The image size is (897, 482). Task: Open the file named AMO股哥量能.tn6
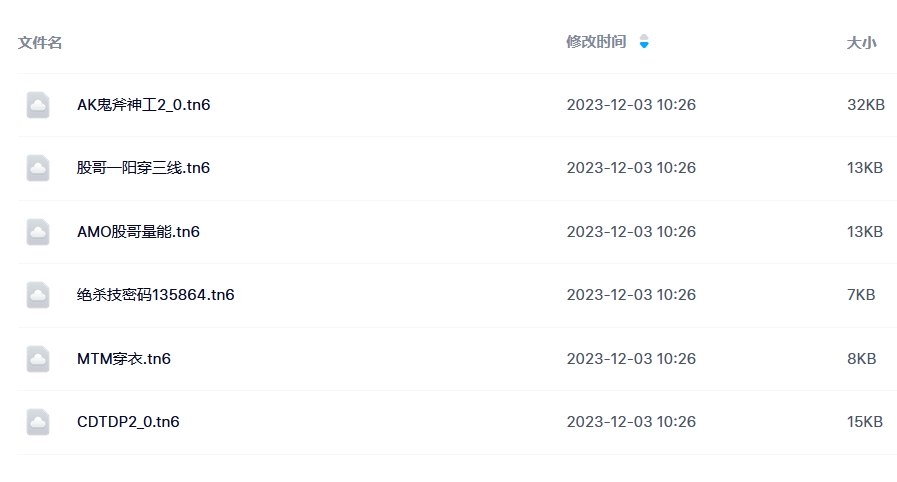(138, 232)
